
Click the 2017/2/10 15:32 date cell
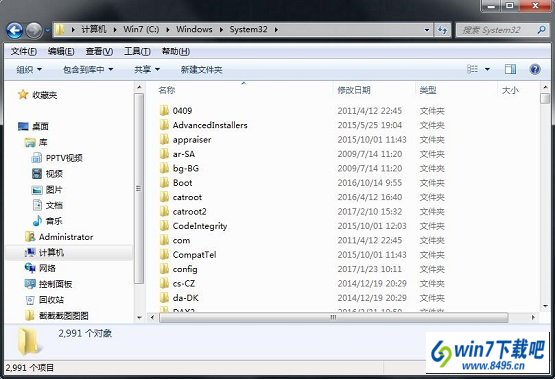click(x=370, y=212)
